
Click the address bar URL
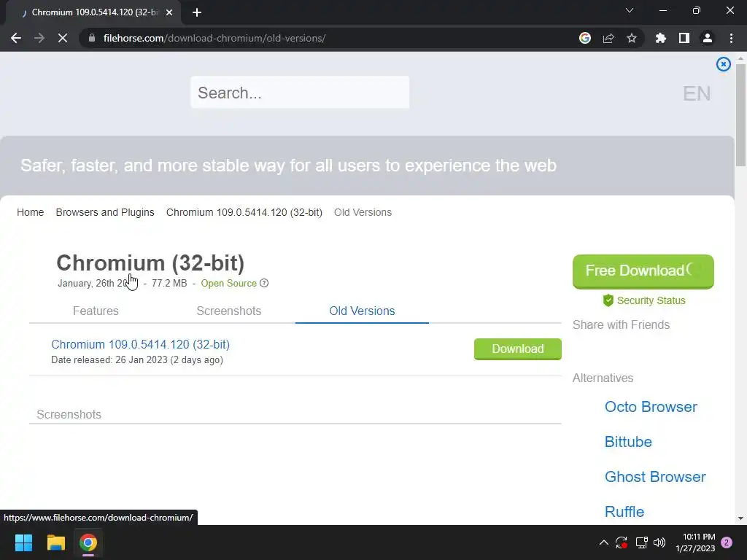point(214,38)
